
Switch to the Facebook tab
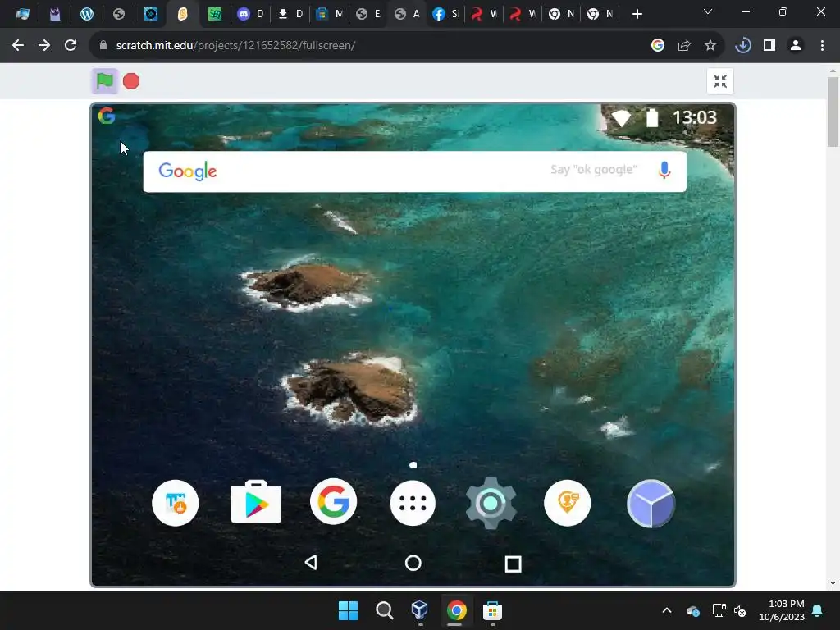445,14
